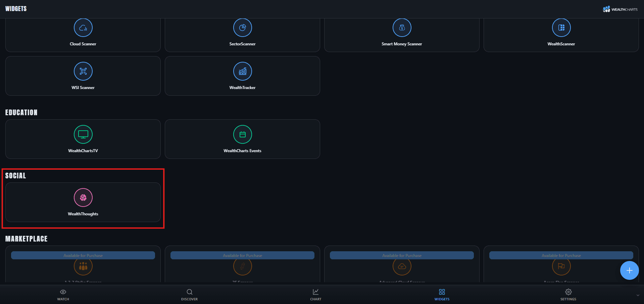
Task: Click the Widgets page title
Action: 16,9
